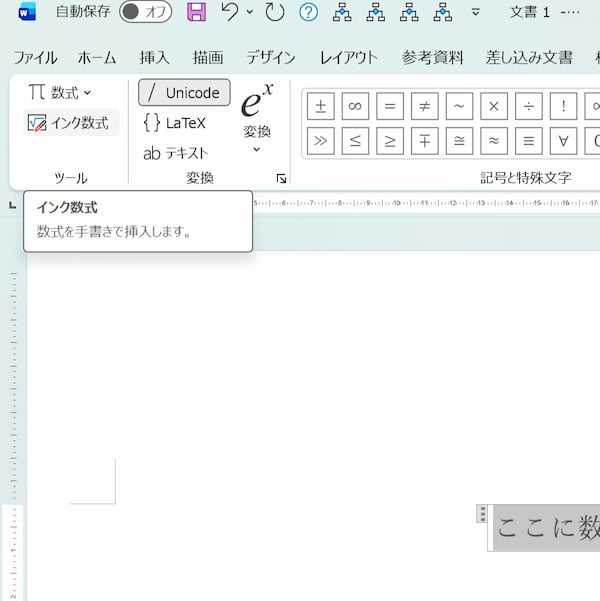Open the 参考資料 tab
The height and width of the screenshot is (601, 600).
(x=432, y=57)
